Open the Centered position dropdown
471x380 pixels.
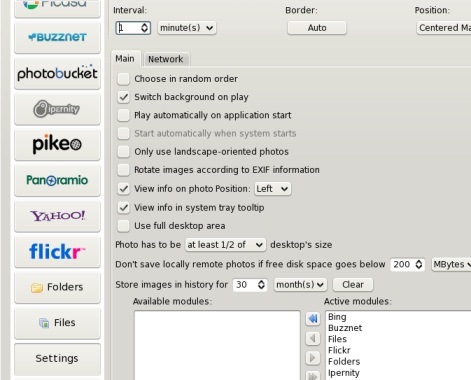tap(444, 28)
